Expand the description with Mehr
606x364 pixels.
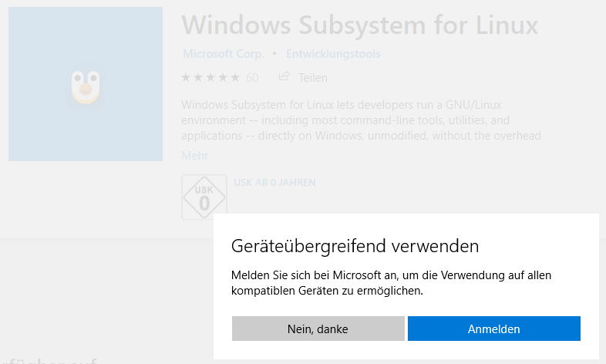(194, 156)
